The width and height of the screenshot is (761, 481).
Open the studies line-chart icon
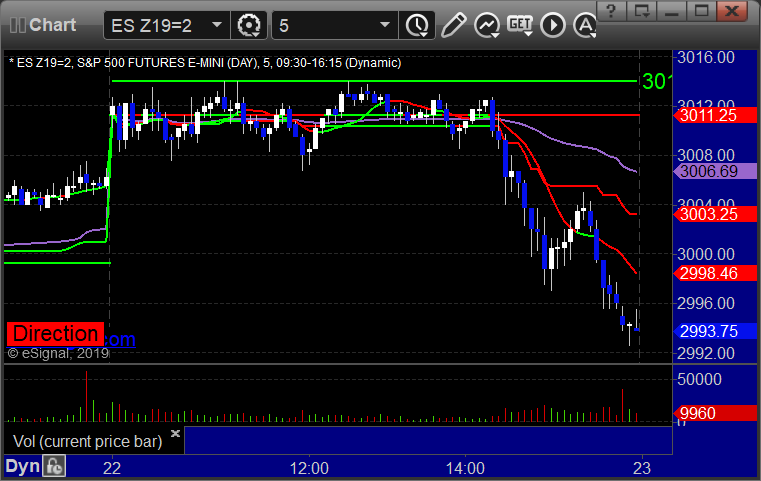487,25
